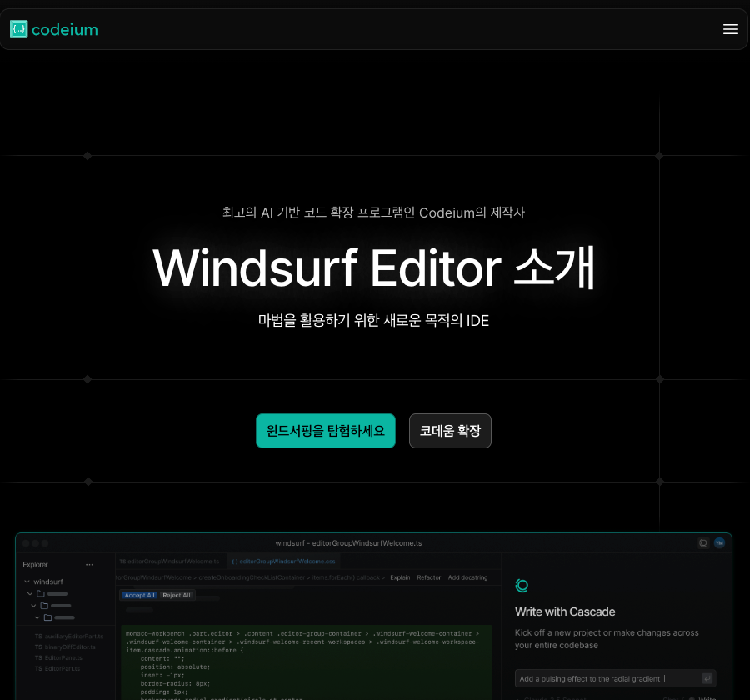Click the Refactor action

[428, 577]
